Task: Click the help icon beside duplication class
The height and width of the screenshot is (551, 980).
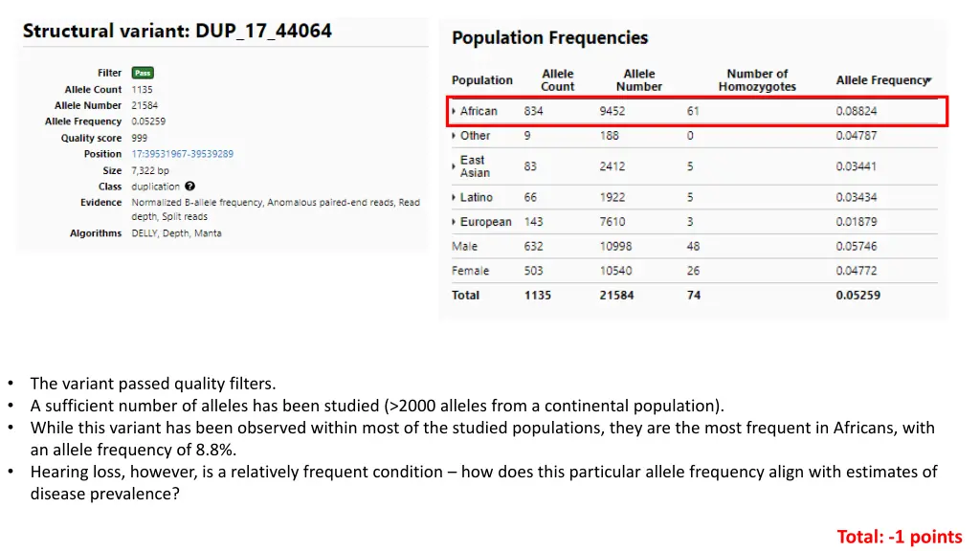Action: click(190, 187)
